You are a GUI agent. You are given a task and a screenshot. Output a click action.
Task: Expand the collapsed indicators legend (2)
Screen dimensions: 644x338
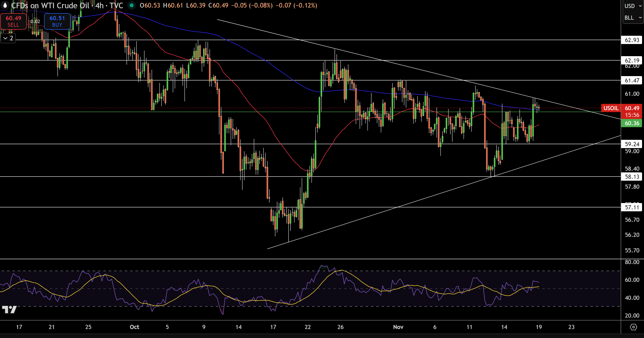(x=8, y=38)
